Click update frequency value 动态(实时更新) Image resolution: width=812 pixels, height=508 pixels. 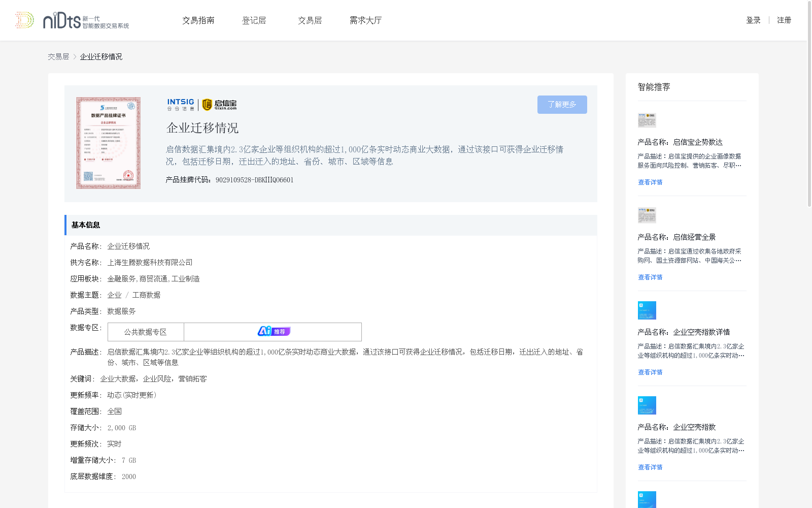[131, 395]
